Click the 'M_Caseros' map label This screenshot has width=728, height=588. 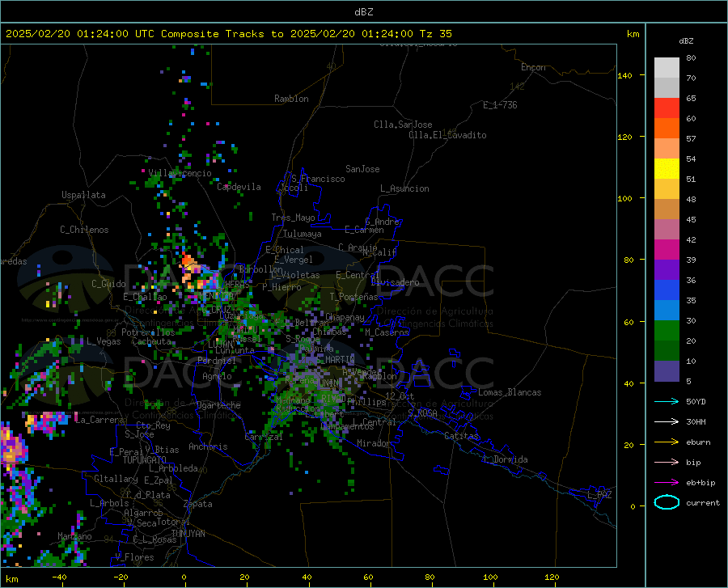tap(387, 332)
